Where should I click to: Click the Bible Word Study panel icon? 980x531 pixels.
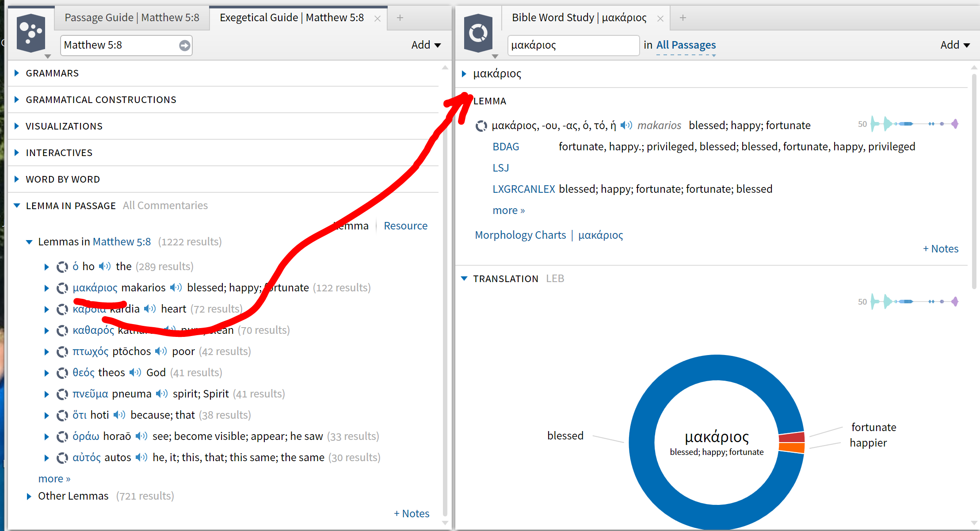[478, 34]
